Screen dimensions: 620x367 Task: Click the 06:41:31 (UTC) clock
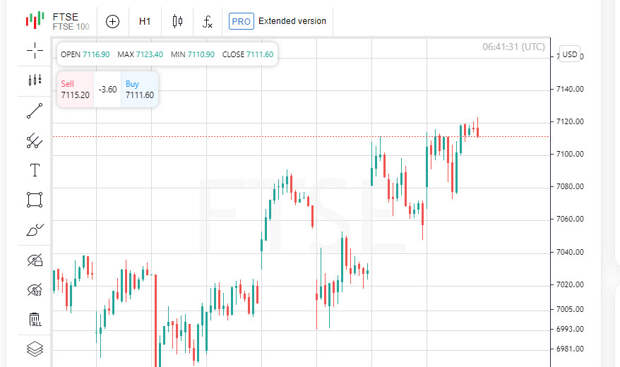[514, 47]
